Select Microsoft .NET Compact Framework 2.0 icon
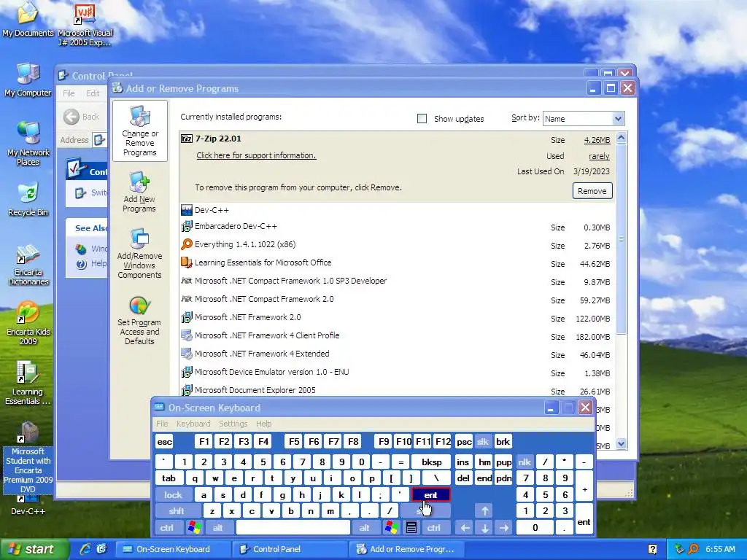747x560 pixels. [187, 299]
